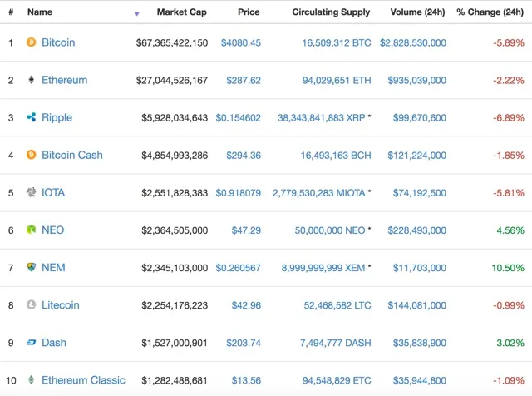The height and width of the screenshot is (396, 532).
Task: Open the NEO coin page link
Action: [52, 230]
